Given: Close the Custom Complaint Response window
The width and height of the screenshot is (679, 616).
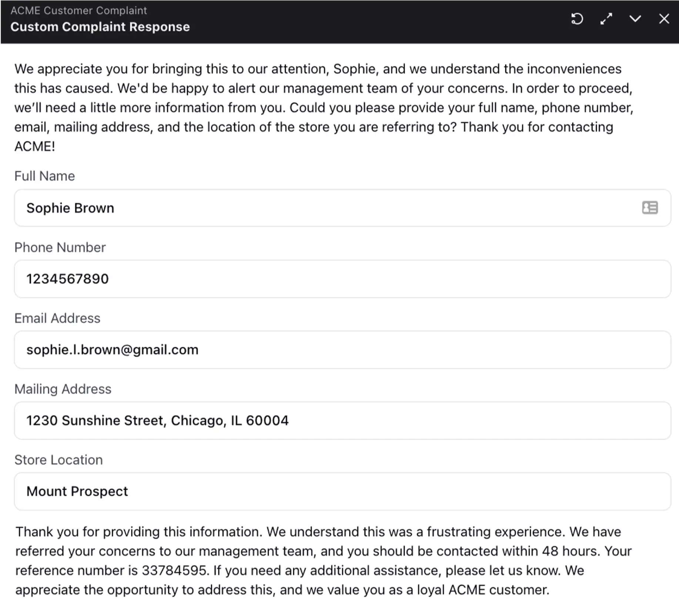Looking at the screenshot, I should pos(664,19).
